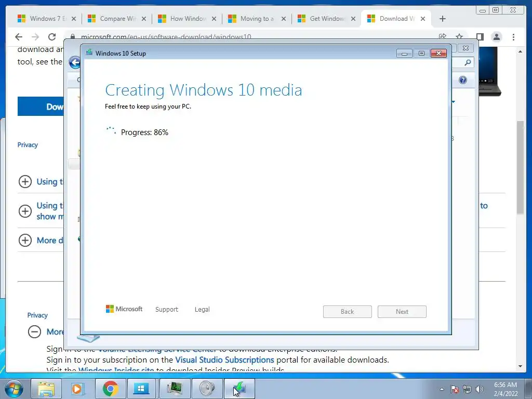Open the speaker app in the taskbar
Viewport: 532px width, 399px height.
click(x=207, y=389)
